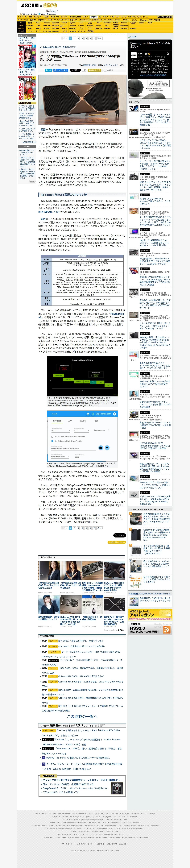Click 次へ in top pagination
The width and height of the screenshot is (190, 868).
tap(99, 38)
